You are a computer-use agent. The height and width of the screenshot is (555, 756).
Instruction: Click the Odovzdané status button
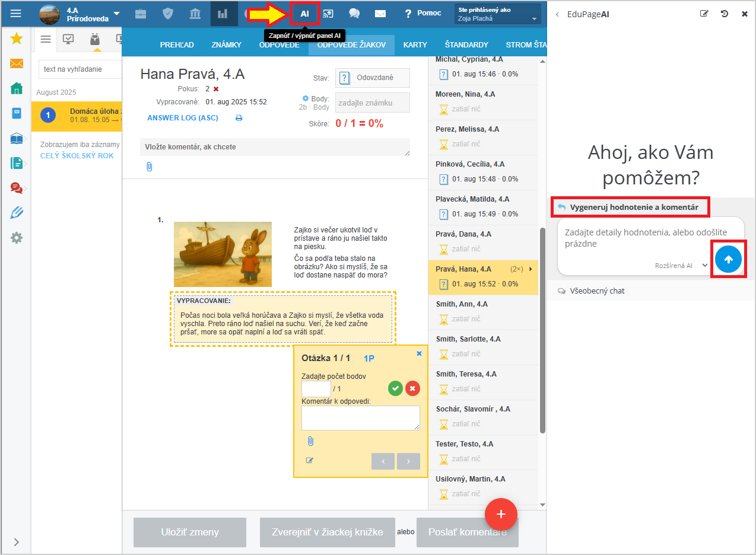[373, 78]
